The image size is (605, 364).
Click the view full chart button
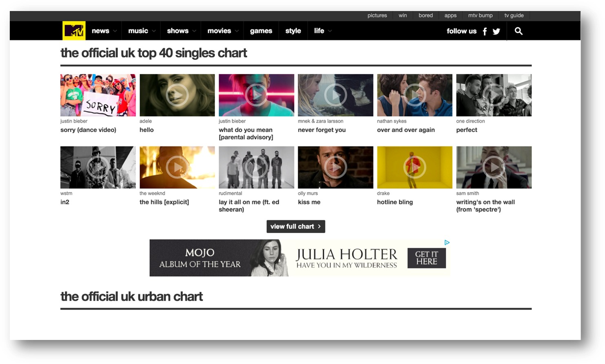click(x=296, y=227)
